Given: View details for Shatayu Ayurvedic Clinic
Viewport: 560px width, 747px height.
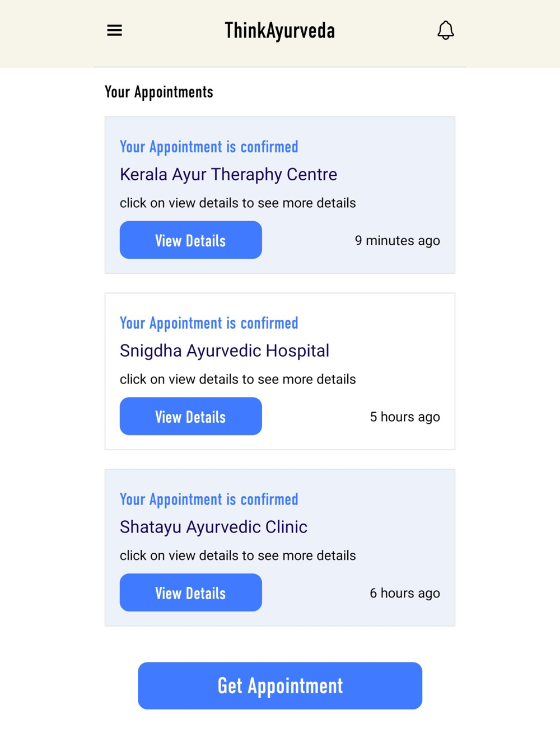Looking at the screenshot, I should coord(190,593).
